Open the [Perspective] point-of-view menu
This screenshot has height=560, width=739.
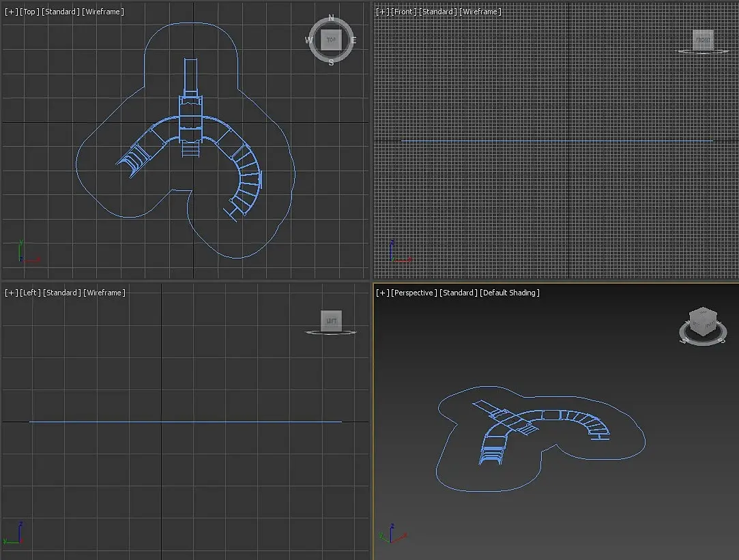[x=414, y=293]
